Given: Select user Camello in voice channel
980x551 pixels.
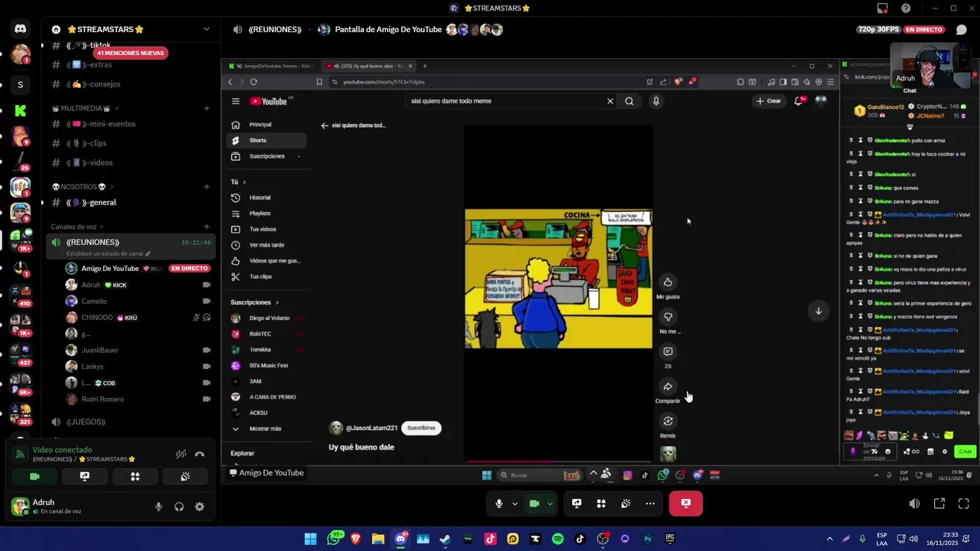Looking at the screenshot, I should point(136,302).
